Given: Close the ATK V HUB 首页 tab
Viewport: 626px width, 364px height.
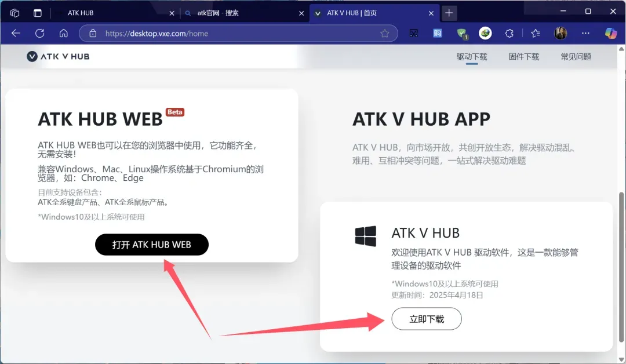Looking at the screenshot, I should point(431,13).
